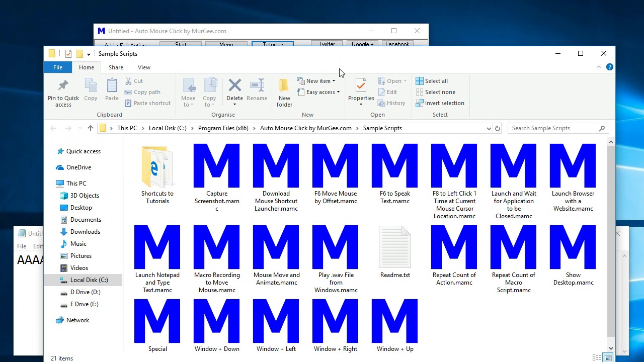Click Select none

[x=435, y=92]
